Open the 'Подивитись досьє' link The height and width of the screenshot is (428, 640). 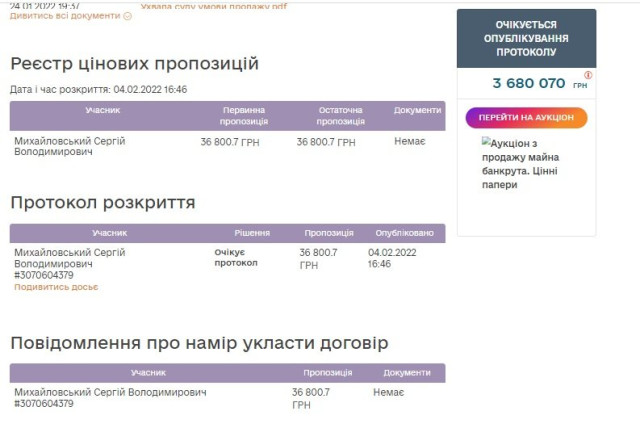tap(56, 288)
